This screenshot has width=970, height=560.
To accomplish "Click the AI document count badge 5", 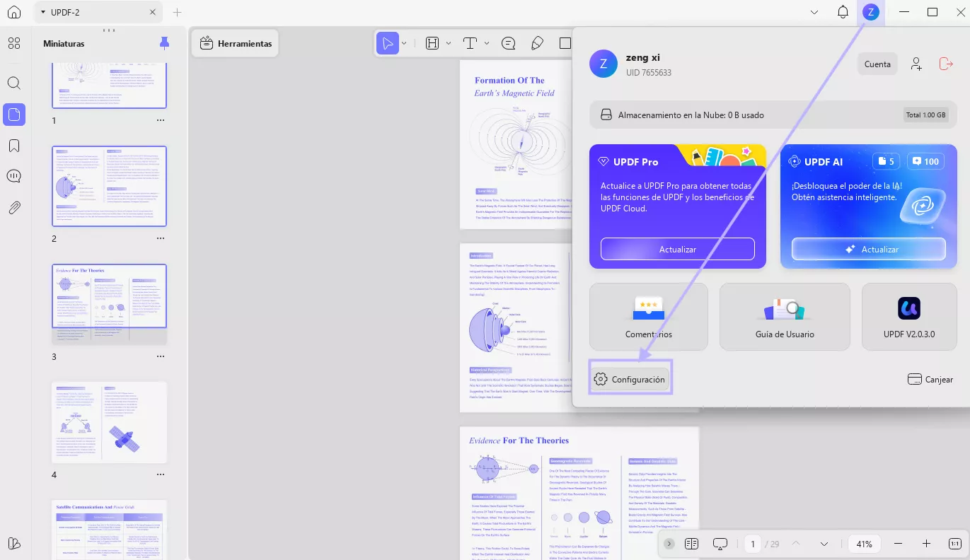I will pyautogui.click(x=886, y=161).
